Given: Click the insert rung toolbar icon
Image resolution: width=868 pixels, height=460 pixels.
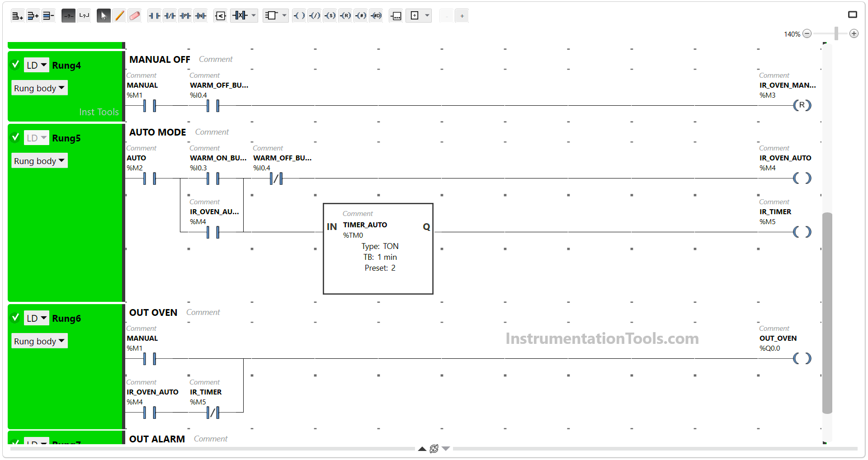Looking at the screenshot, I should [x=33, y=16].
